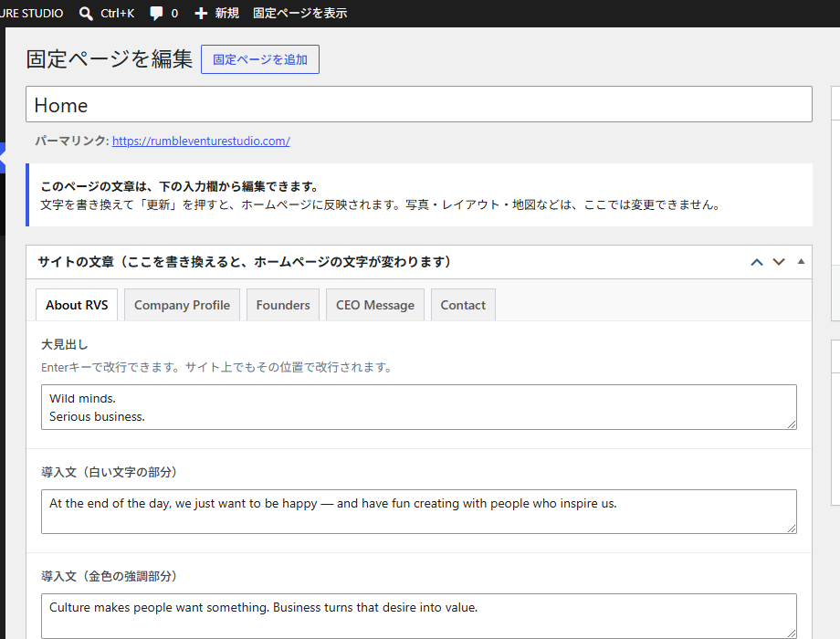This screenshot has height=639, width=840.
Task: Click the Ctrl+K search shortcut label
Action: click(x=117, y=14)
